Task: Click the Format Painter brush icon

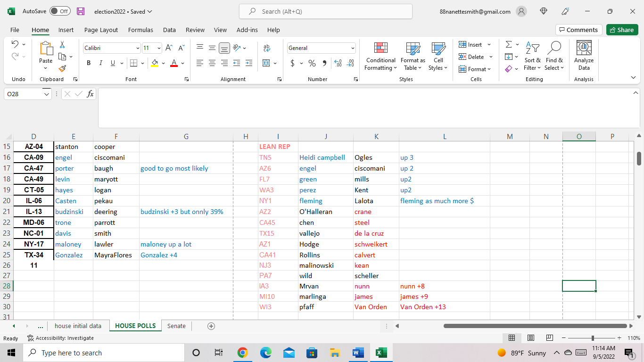Action: pos(62,68)
